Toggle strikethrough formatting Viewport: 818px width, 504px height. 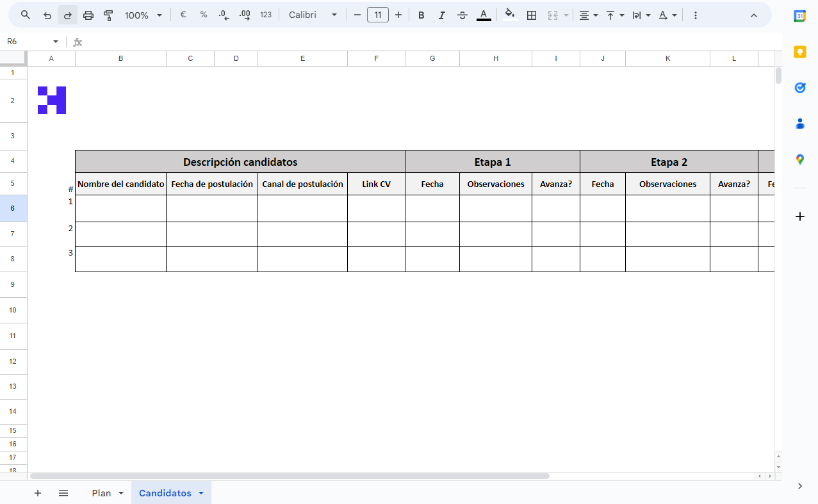pyautogui.click(x=462, y=14)
